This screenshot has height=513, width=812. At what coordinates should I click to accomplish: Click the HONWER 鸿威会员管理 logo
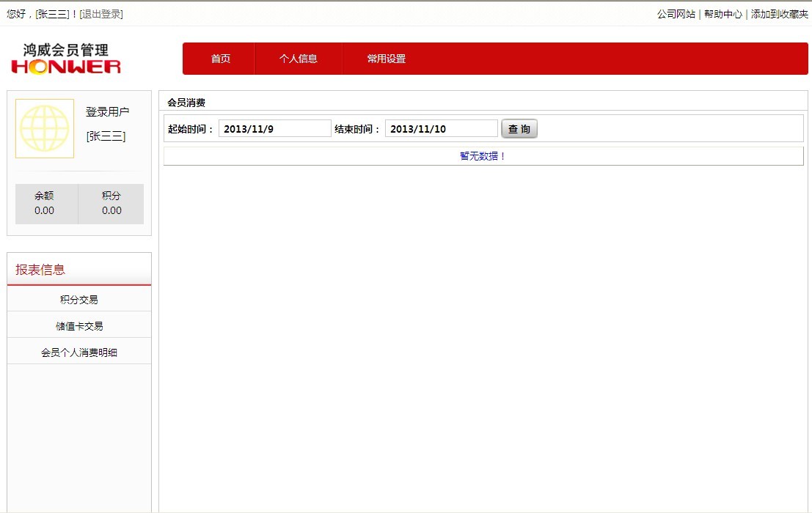tap(66, 59)
